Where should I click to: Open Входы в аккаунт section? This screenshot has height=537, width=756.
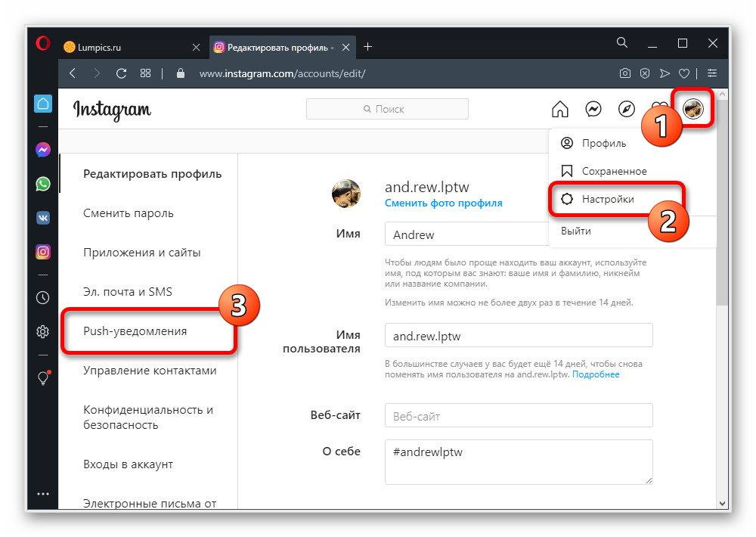coord(128,464)
